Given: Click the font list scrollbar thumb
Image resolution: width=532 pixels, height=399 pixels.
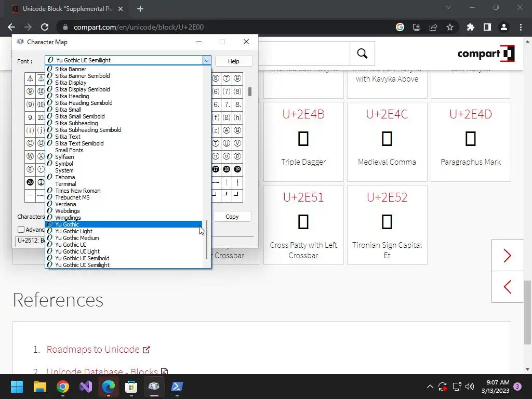Looking at the screenshot, I should 207,239.
